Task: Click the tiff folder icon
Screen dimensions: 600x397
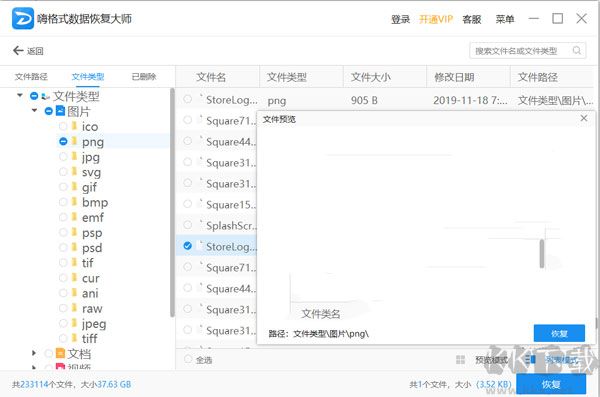Action: 75,338
